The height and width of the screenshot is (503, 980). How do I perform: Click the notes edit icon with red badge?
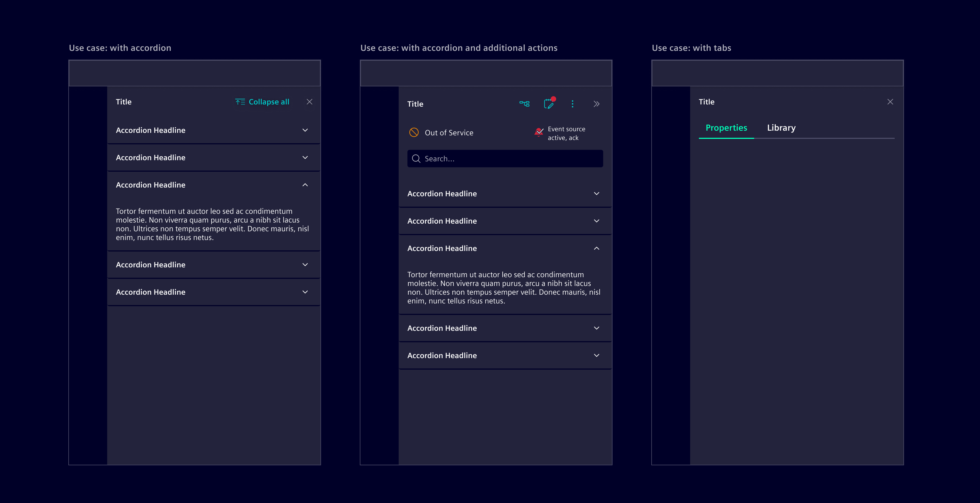pyautogui.click(x=549, y=104)
